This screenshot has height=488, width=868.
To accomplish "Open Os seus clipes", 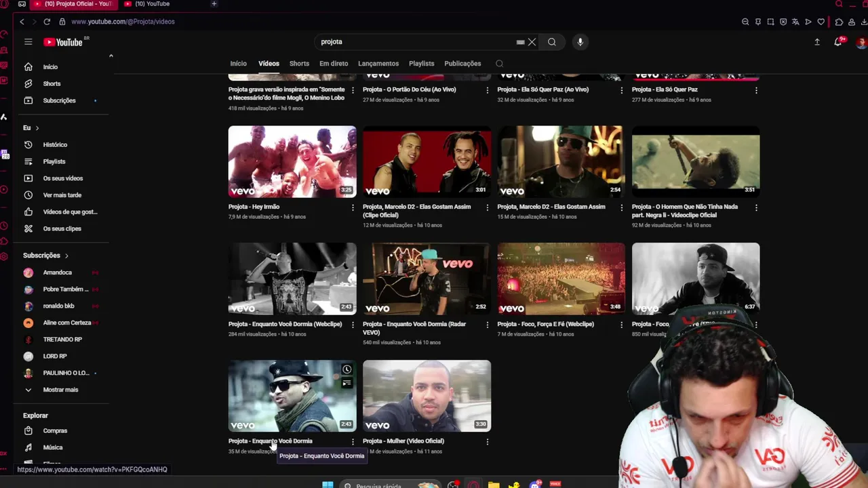I will click(62, 228).
